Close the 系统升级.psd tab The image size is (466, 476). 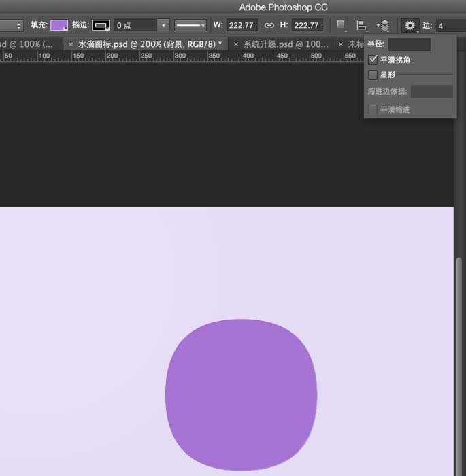[x=236, y=44]
